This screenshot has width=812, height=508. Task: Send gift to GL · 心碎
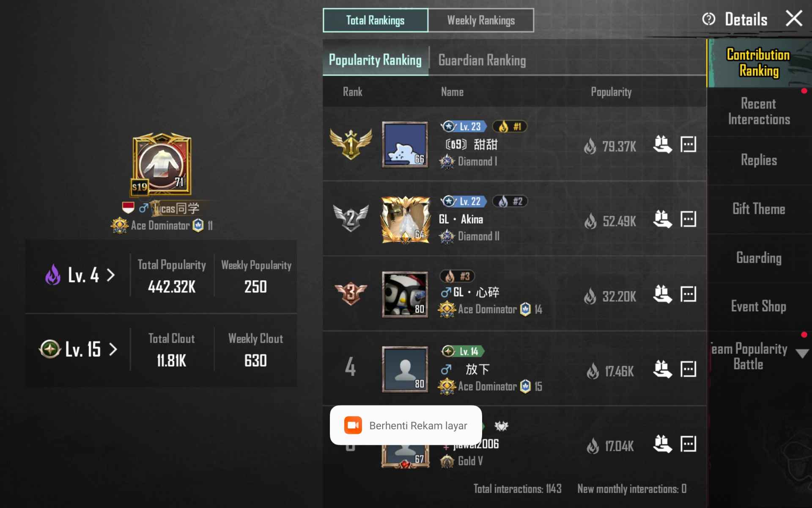point(662,294)
